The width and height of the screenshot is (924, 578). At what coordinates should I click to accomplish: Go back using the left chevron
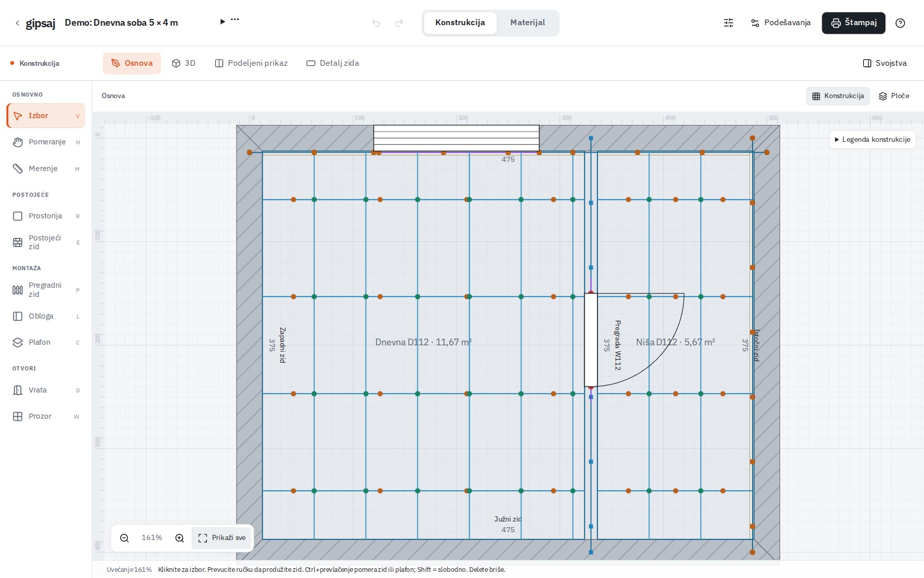click(x=17, y=23)
